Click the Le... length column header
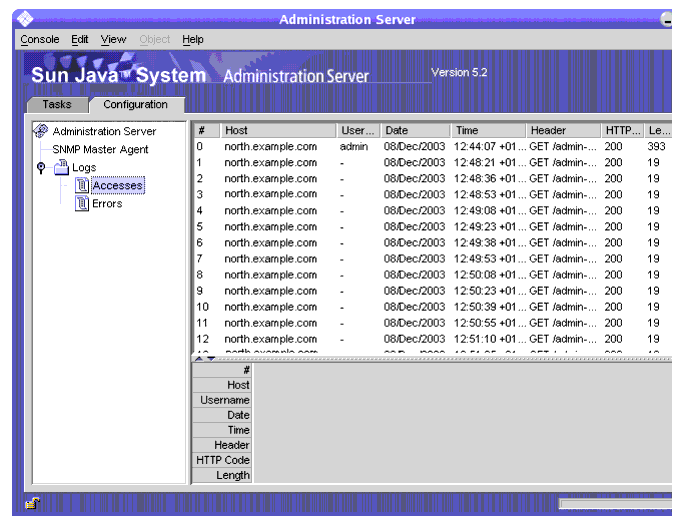 coord(658,130)
